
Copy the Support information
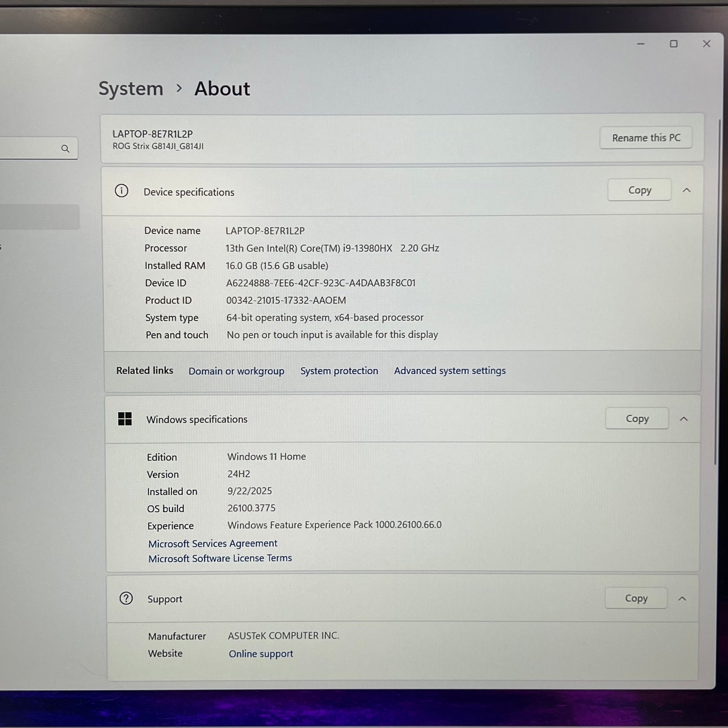click(x=636, y=599)
